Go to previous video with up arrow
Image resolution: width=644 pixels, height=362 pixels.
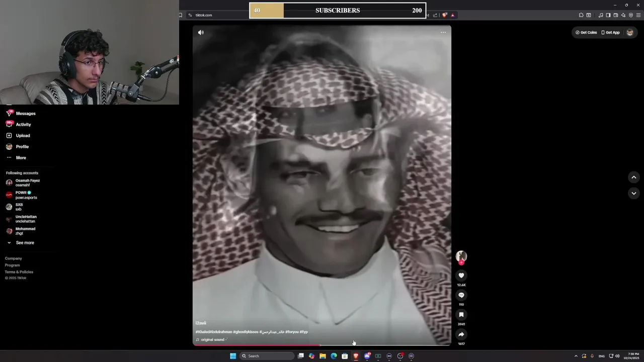coord(634,177)
